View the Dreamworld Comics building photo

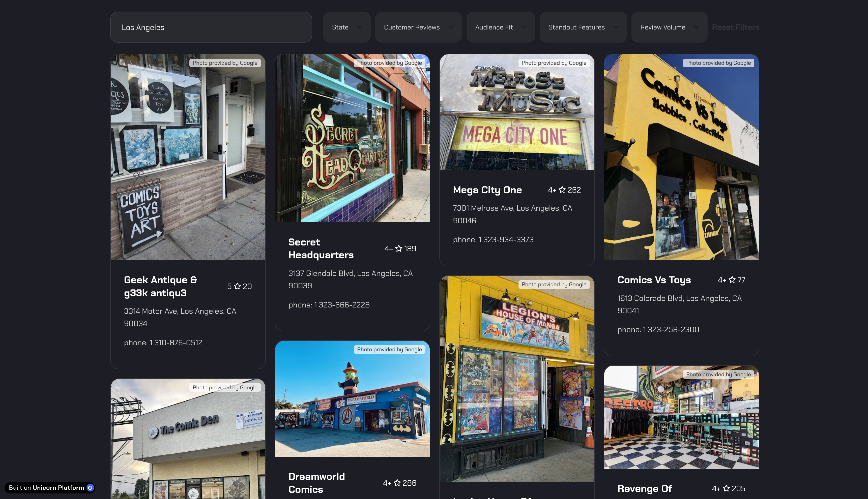click(x=352, y=399)
